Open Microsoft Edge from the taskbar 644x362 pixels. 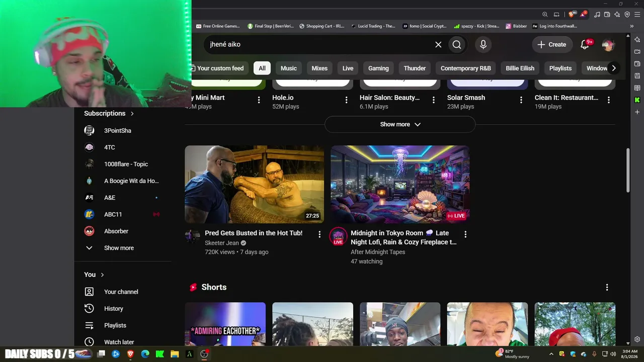(145, 354)
